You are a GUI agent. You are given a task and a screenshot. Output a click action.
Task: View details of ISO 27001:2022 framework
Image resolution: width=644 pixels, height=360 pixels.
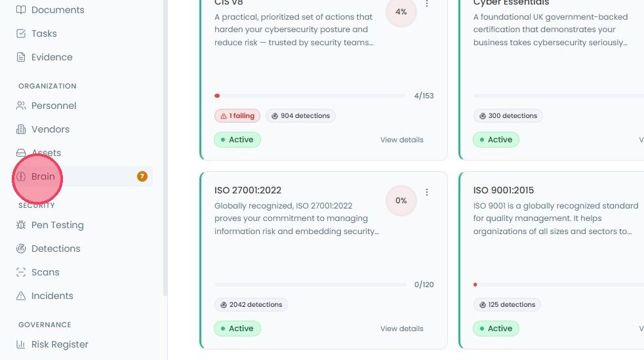tap(401, 329)
